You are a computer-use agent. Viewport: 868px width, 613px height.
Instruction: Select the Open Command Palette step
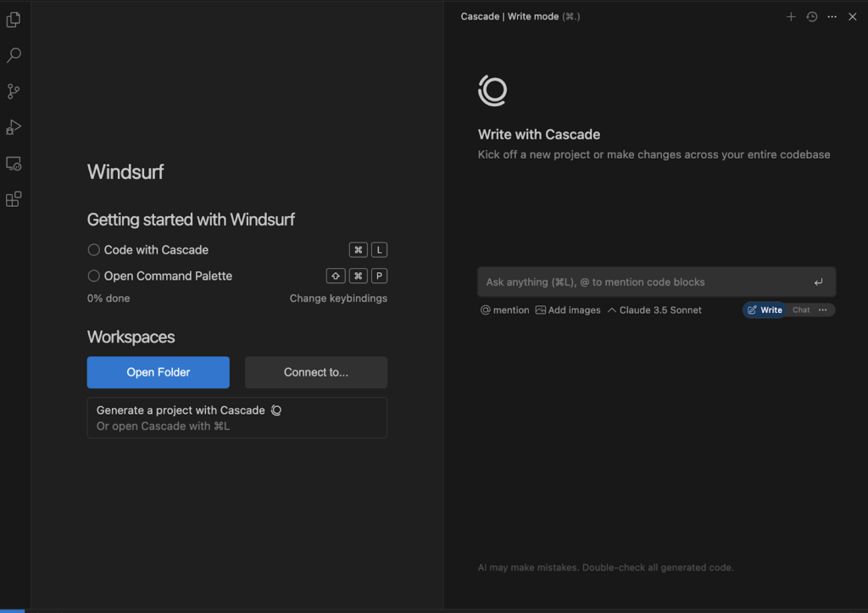coord(160,276)
